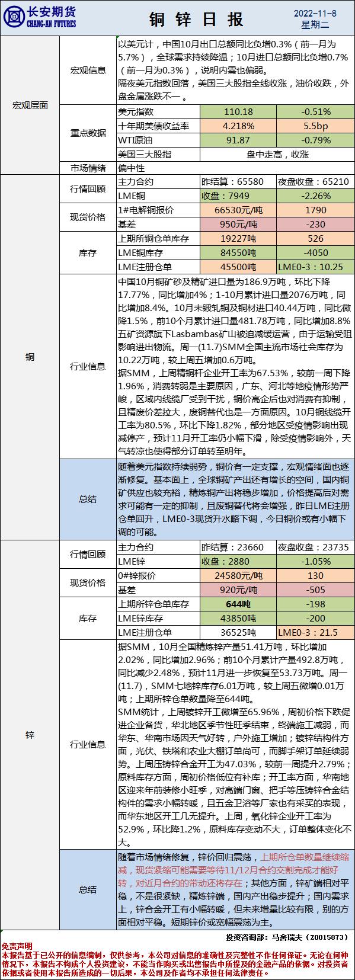
Task: Click the basis change -505
Action: pos(315,590)
